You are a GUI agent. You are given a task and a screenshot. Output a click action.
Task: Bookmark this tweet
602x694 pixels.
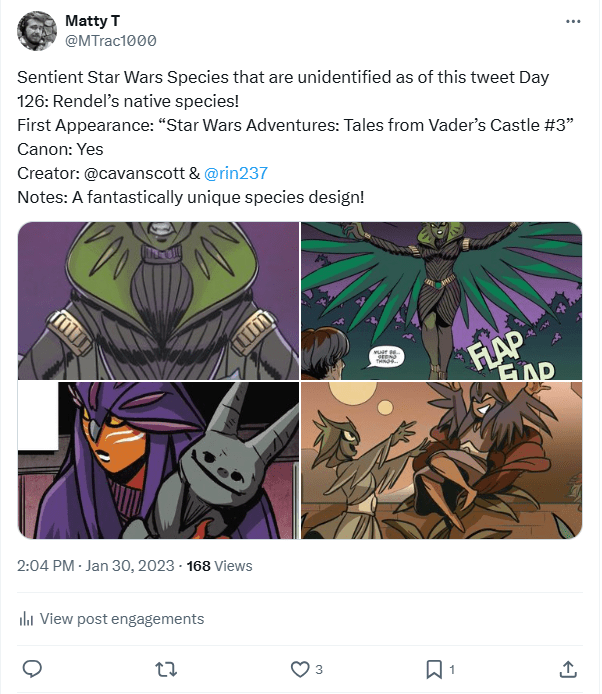click(434, 668)
